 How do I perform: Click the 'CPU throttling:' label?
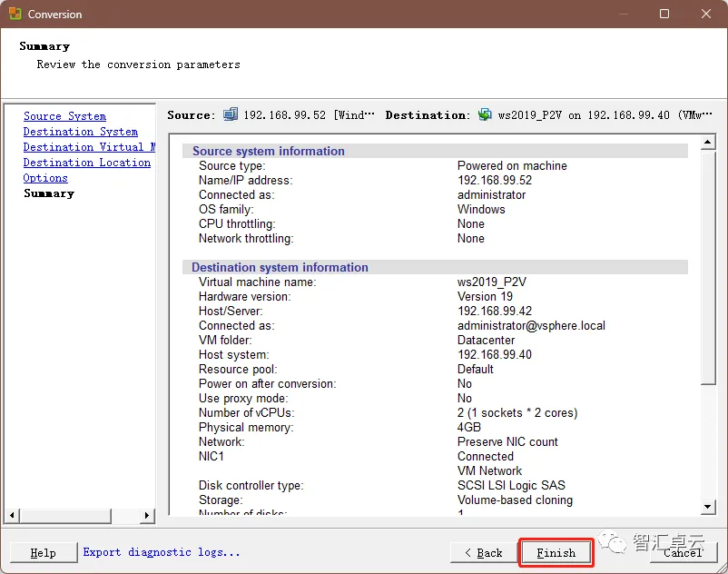click(x=237, y=223)
